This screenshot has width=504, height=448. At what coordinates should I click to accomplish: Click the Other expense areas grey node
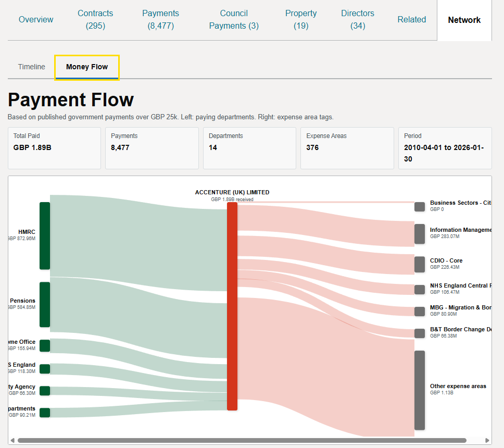click(420, 390)
